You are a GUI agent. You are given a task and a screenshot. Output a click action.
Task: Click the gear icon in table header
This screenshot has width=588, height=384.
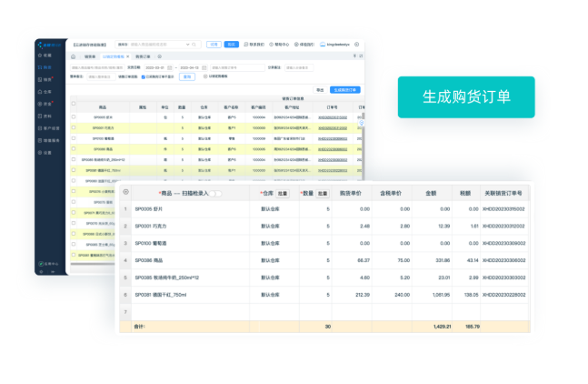tap(125, 192)
